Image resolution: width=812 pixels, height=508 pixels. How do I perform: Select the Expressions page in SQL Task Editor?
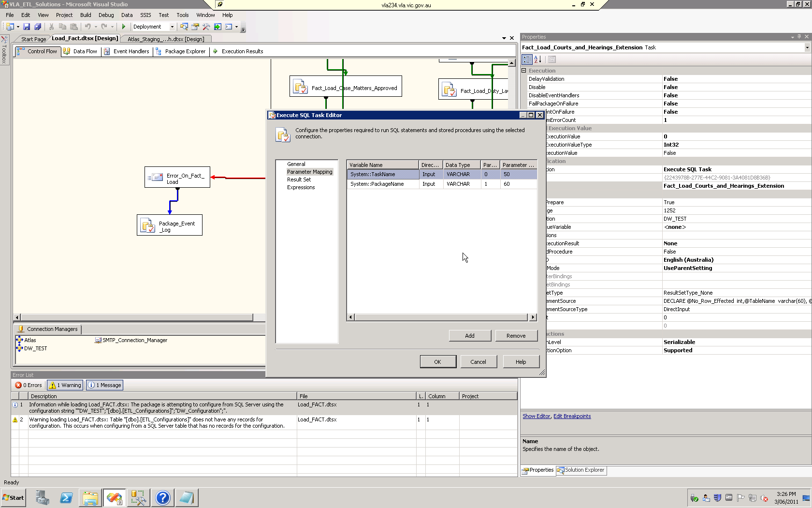pos(301,187)
